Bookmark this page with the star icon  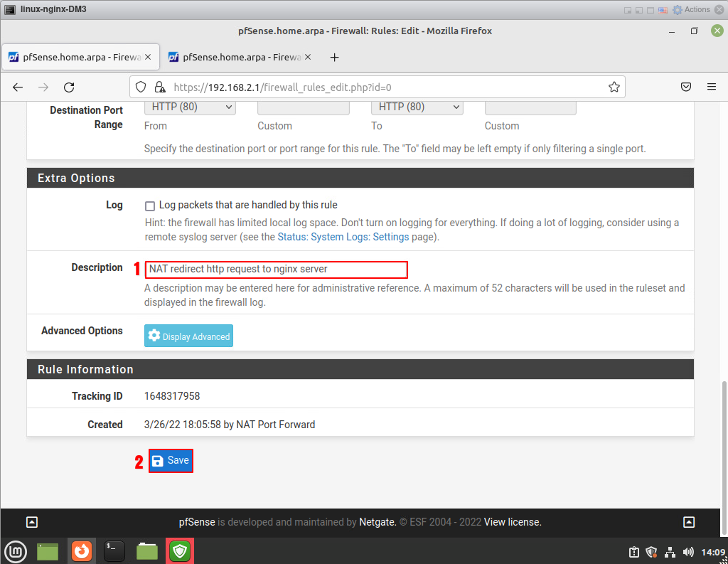pyautogui.click(x=614, y=87)
